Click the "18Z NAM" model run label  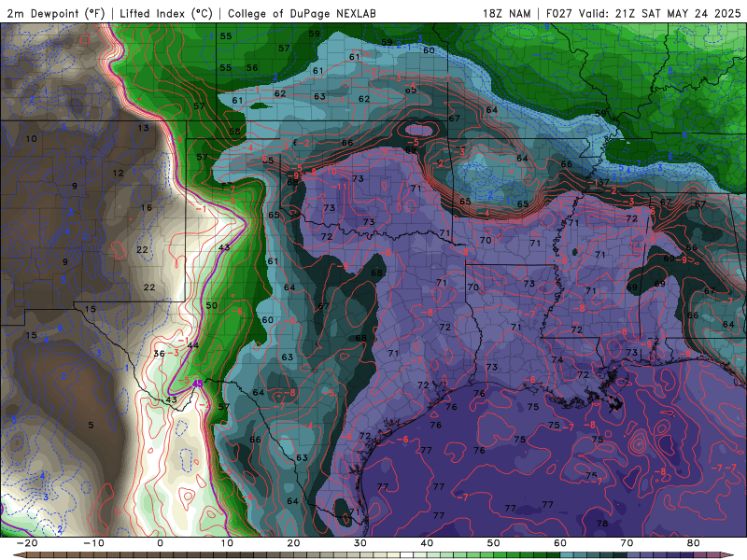coord(506,13)
